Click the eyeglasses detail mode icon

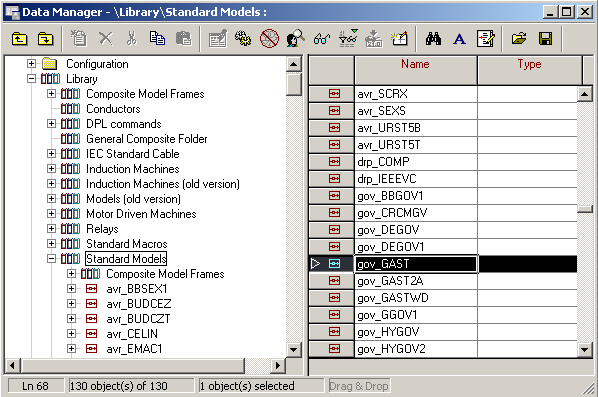coord(322,39)
